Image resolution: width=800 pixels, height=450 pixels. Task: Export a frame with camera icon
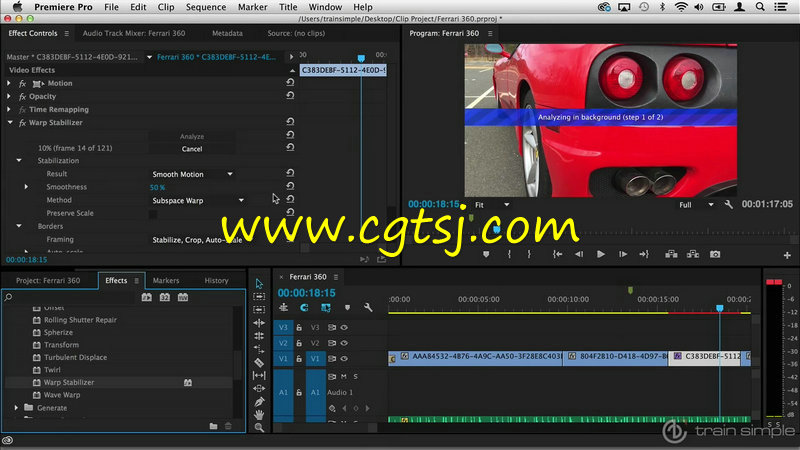click(x=715, y=254)
